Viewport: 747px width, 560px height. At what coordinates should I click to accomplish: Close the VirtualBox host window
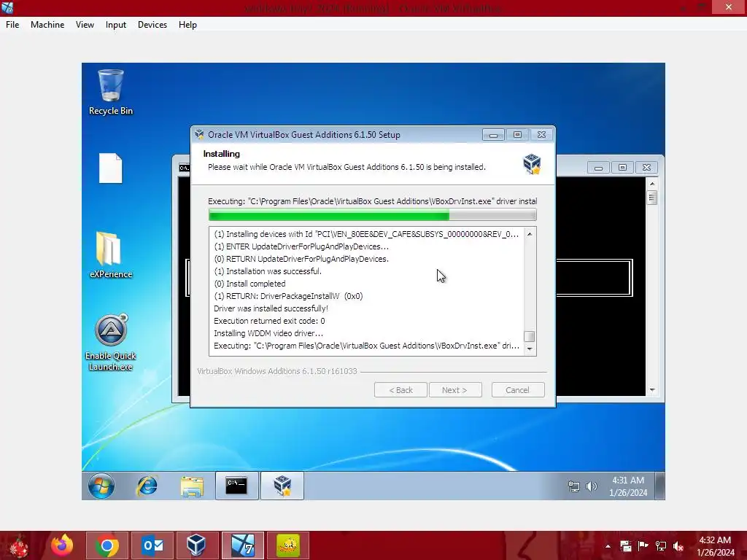tap(729, 7)
